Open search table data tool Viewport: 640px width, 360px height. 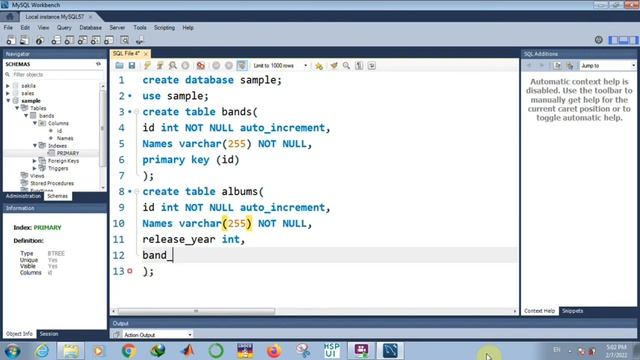(x=124, y=40)
